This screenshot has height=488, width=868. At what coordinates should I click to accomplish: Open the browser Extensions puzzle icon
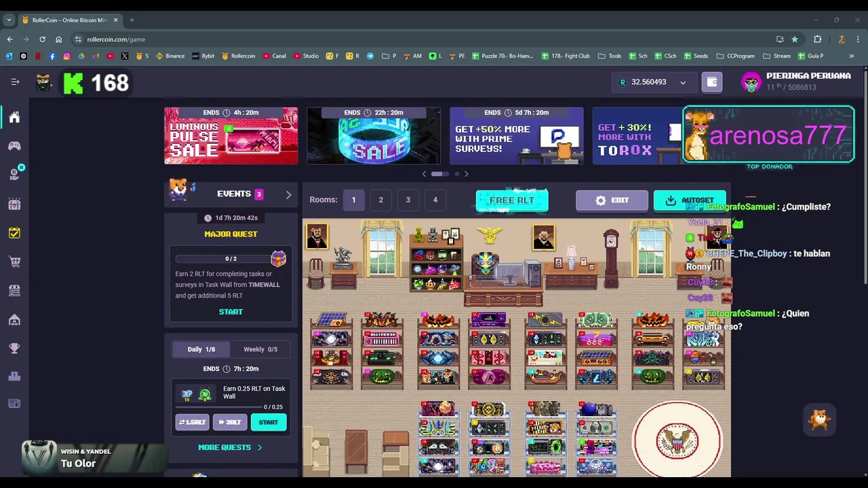(817, 39)
